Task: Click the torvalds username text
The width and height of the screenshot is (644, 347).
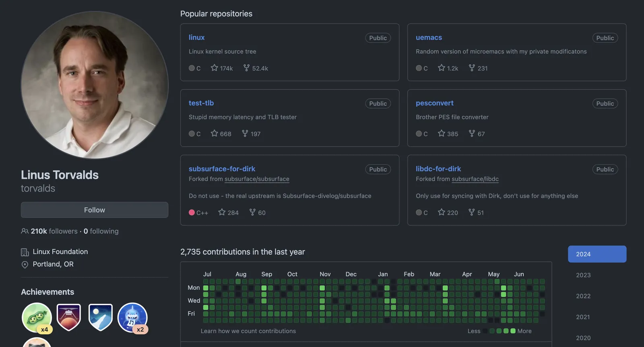Action: coord(38,188)
